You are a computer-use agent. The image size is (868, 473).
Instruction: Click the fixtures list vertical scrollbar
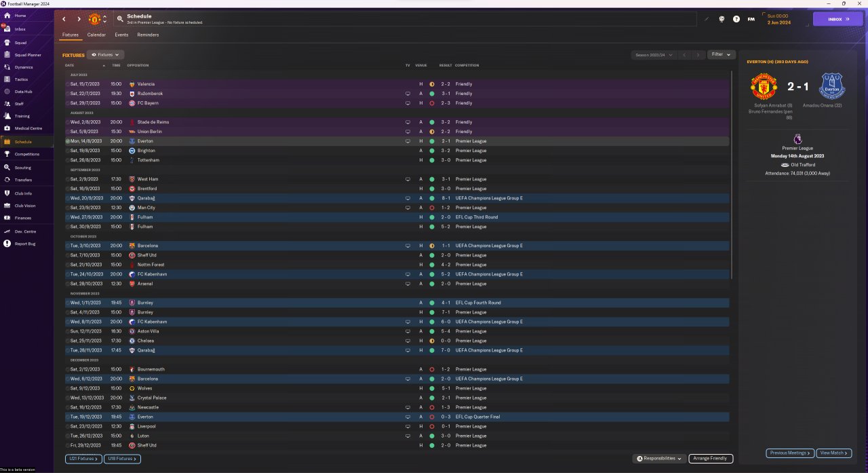732,174
